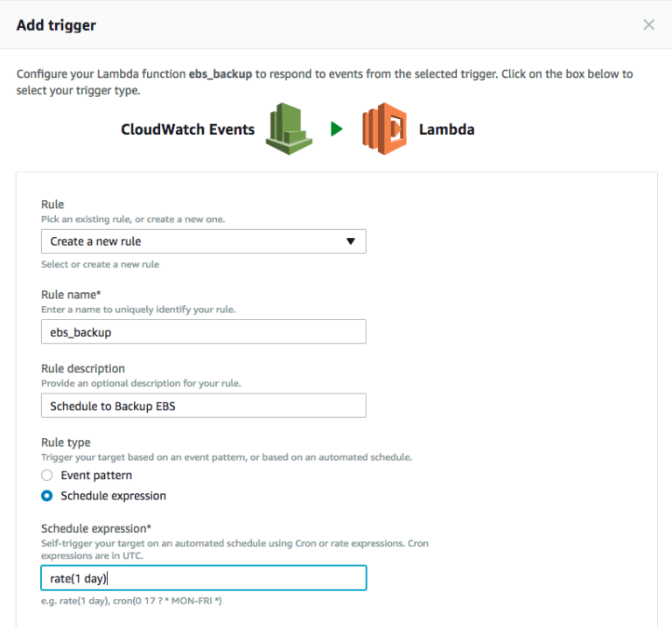Click the orange Lambda icon
This screenshot has width=672, height=627.
point(384,129)
